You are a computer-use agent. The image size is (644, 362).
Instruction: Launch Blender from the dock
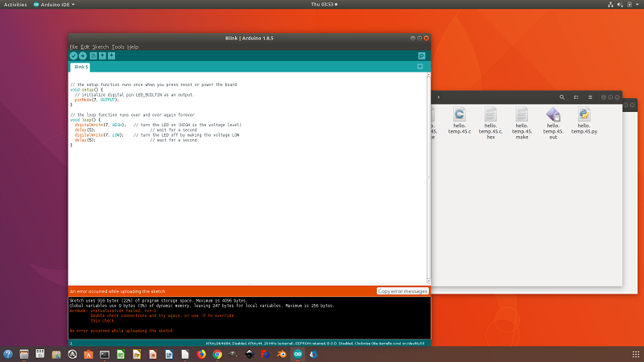point(281,354)
